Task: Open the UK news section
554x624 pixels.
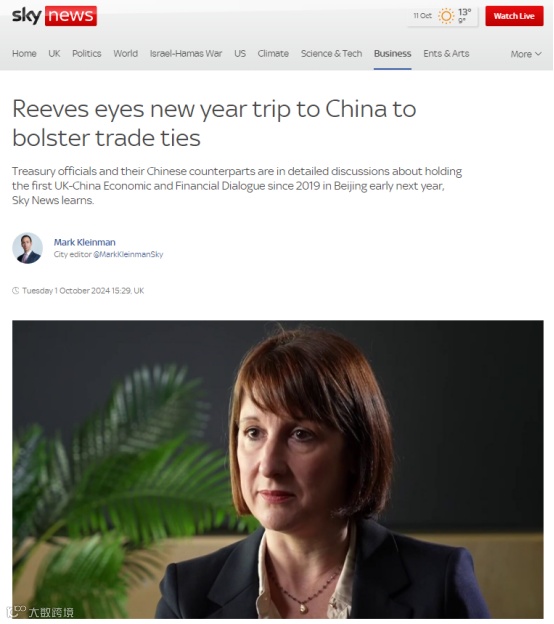Action: tap(55, 53)
